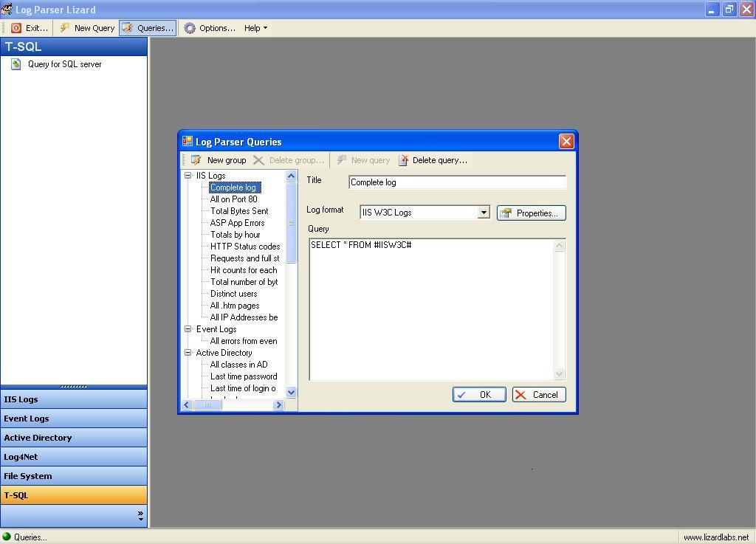Switch to the File System pane
This screenshot has height=544, width=756.
pos(74,476)
